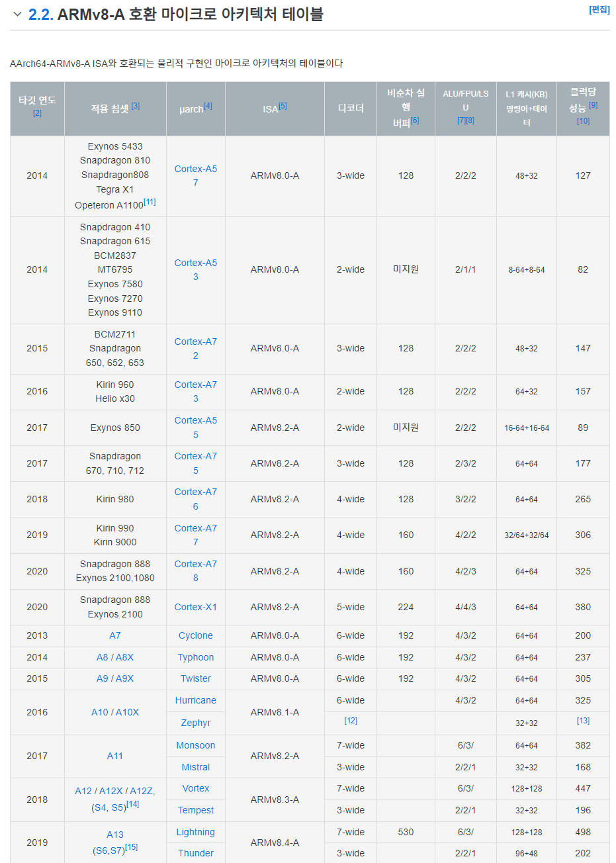
Task: Select the 498 performance value
Action: point(583,832)
